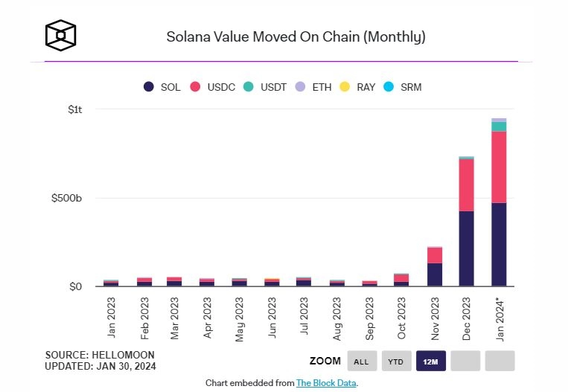Select the YTD zoom range
This screenshot has height=392, width=568.
pos(396,361)
